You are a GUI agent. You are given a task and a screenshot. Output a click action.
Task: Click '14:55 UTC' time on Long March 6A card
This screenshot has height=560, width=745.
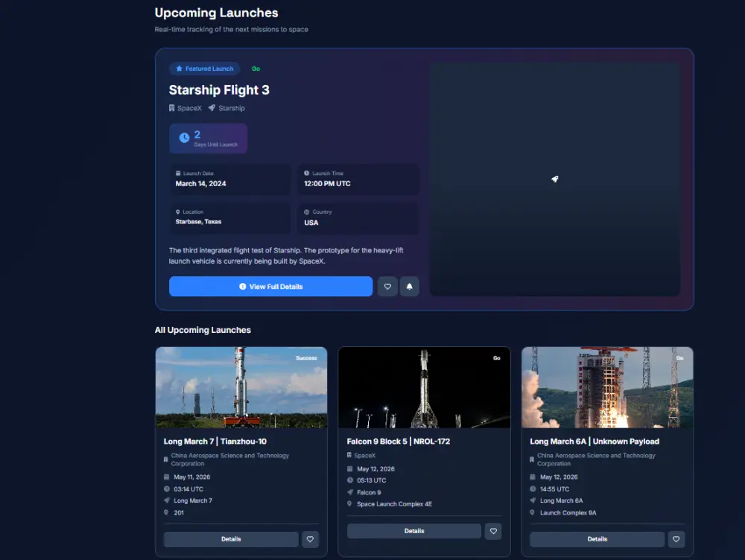[554, 489]
